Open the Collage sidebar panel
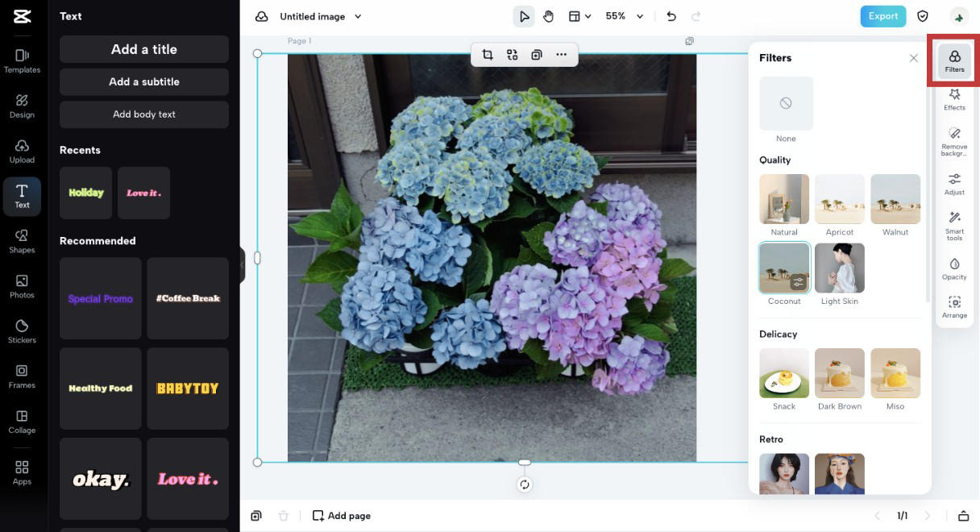Image resolution: width=980 pixels, height=532 pixels. pos(22,422)
